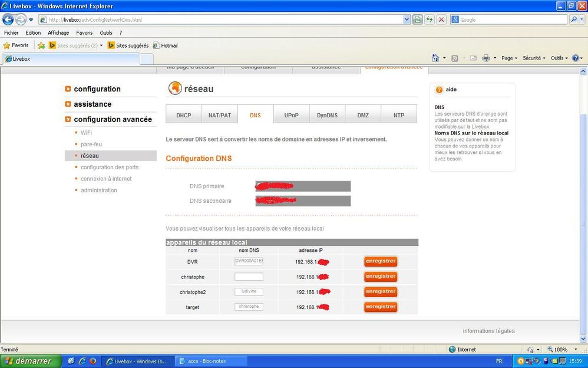Switch to the NAT/PAT tab
588x368 pixels.
(220, 115)
